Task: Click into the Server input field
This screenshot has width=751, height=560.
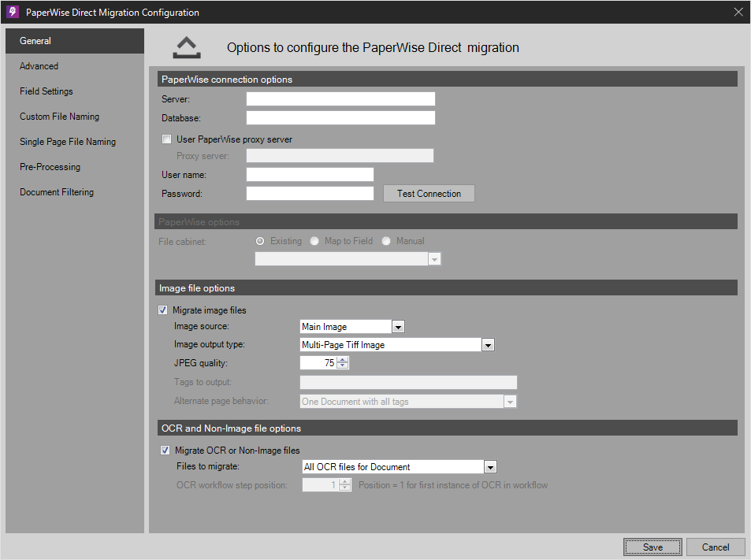Action: point(340,99)
